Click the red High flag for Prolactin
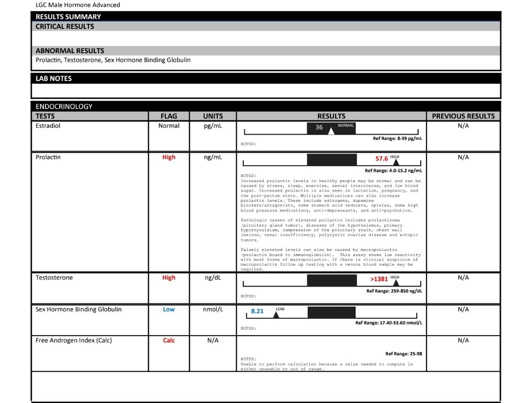The image size is (532, 403). tap(169, 157)
